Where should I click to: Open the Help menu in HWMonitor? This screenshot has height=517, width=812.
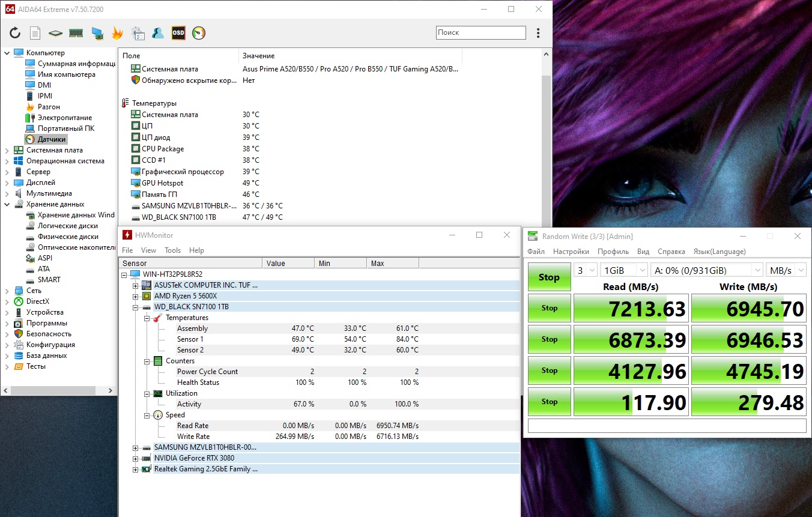pos(196,250)
